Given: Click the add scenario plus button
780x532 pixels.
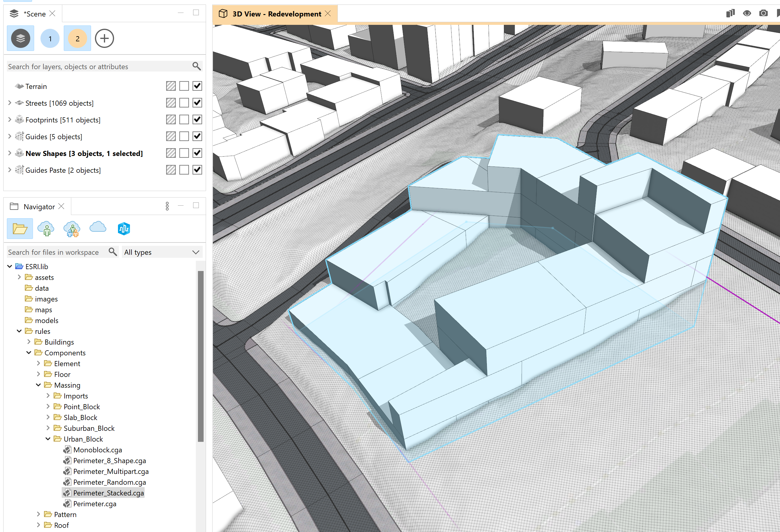Looking at the screenshot, I should tap(104, 38).
